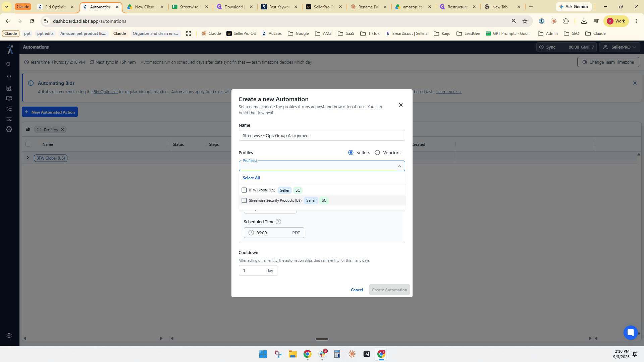644x362 pixels.
Task: Click the filter icon beside Profiles chip
Action: tap(28, 129)
